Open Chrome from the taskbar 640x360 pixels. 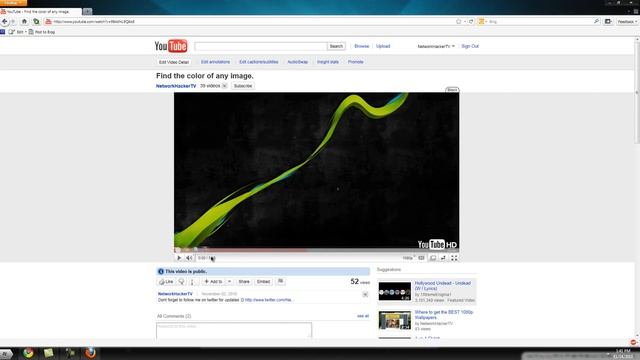click(28, 353)
